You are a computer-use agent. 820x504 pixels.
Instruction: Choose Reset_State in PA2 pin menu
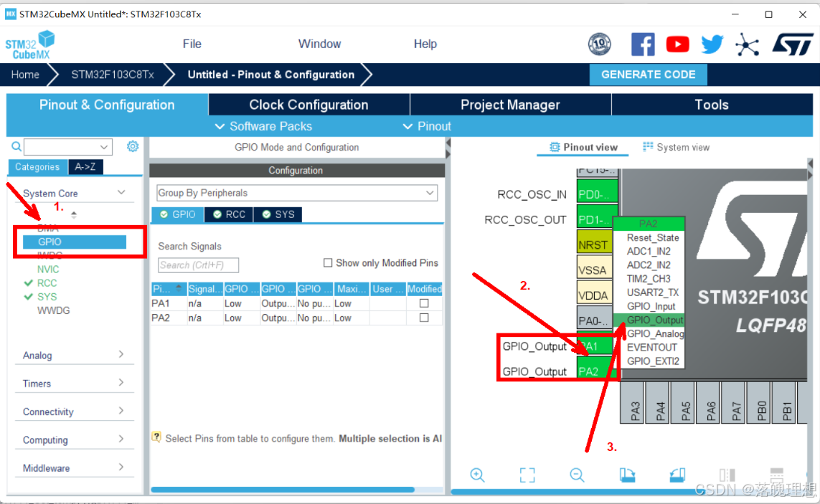653,237
